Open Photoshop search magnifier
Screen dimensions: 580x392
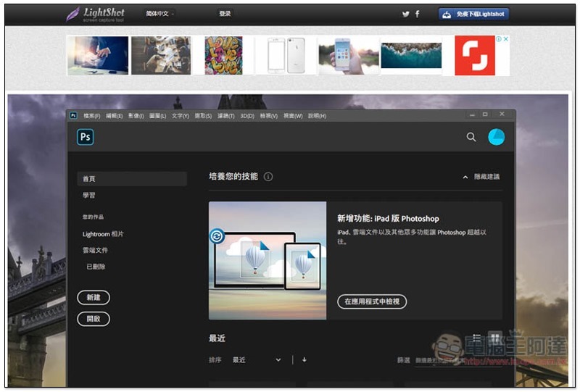tap(471, 137)
